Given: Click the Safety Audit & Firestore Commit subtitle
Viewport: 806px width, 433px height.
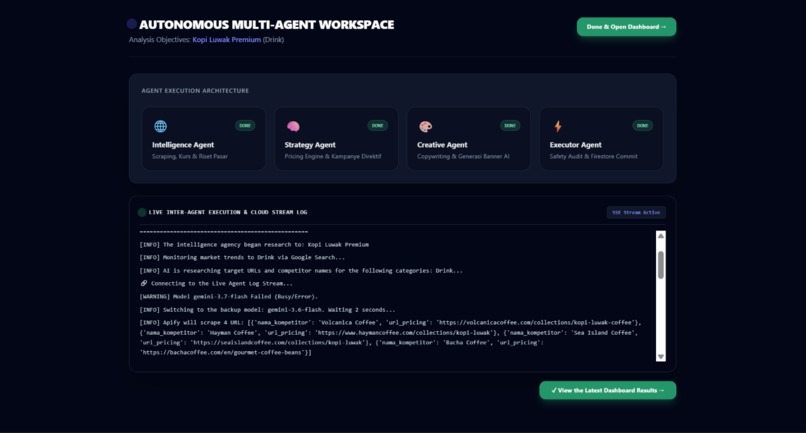Looking at the screenshot, I should [x=594, y=156].
